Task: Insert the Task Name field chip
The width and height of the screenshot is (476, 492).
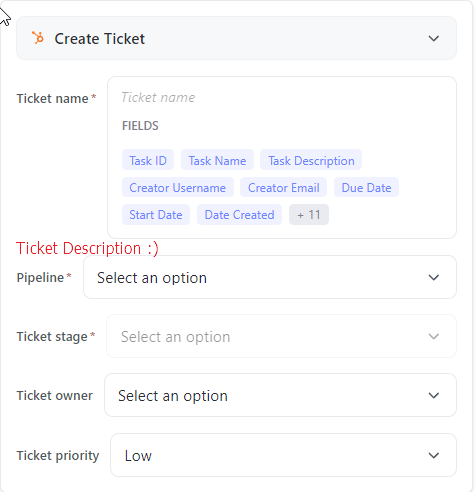Action: pos(217,160)
